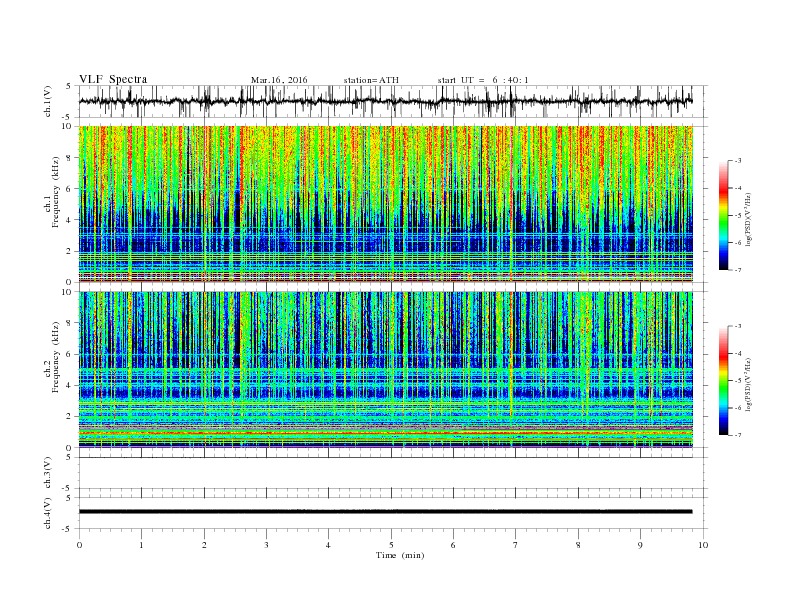
Task: Click time axis tick label "6"
Action: 454,545
